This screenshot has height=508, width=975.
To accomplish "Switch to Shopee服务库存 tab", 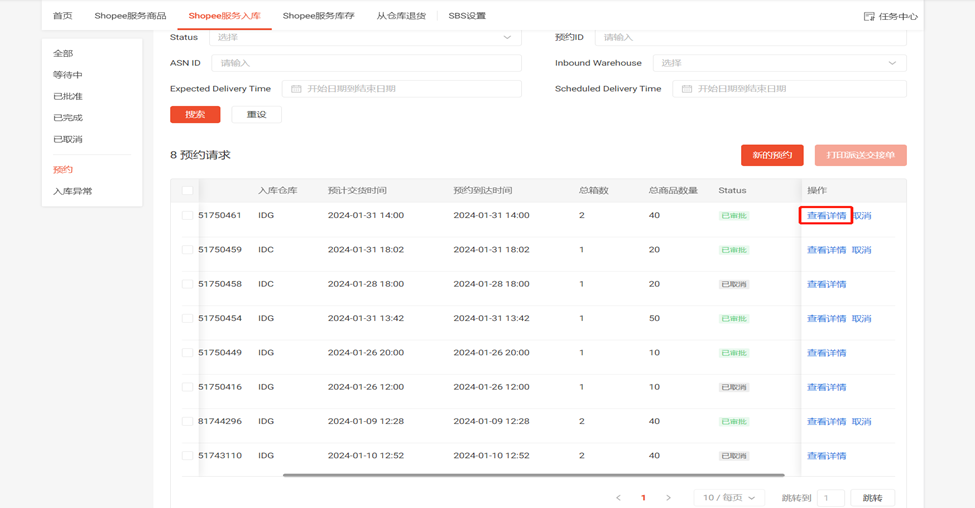I will coord(318,16).
